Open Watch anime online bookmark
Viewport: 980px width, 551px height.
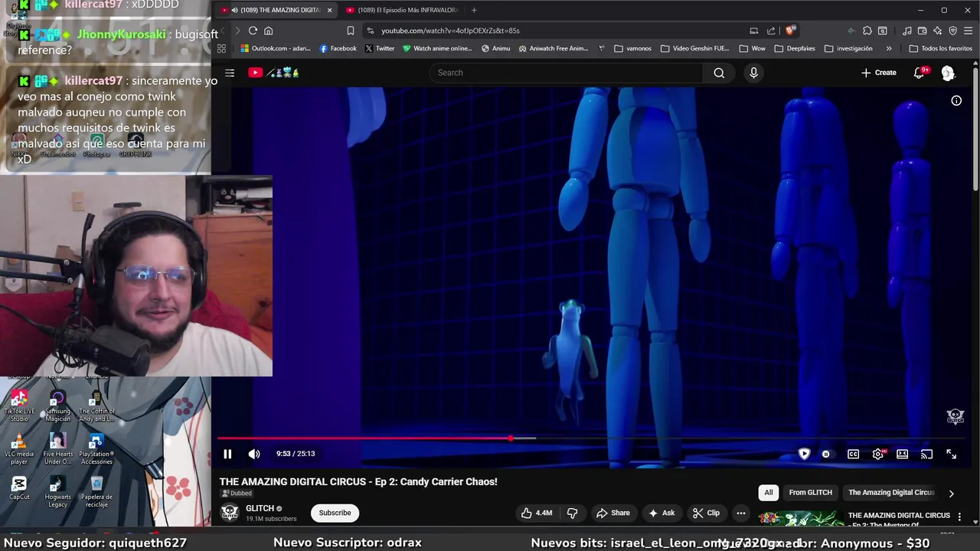click(437, 48)
